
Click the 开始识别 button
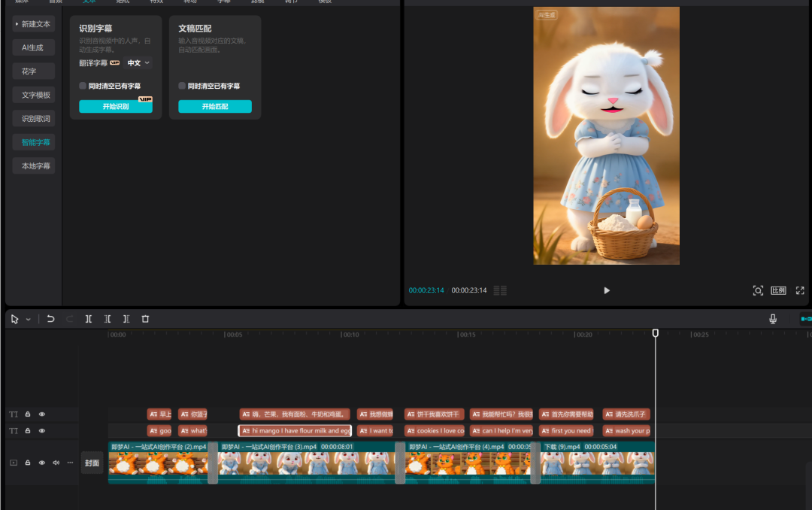tap(116, 107)
